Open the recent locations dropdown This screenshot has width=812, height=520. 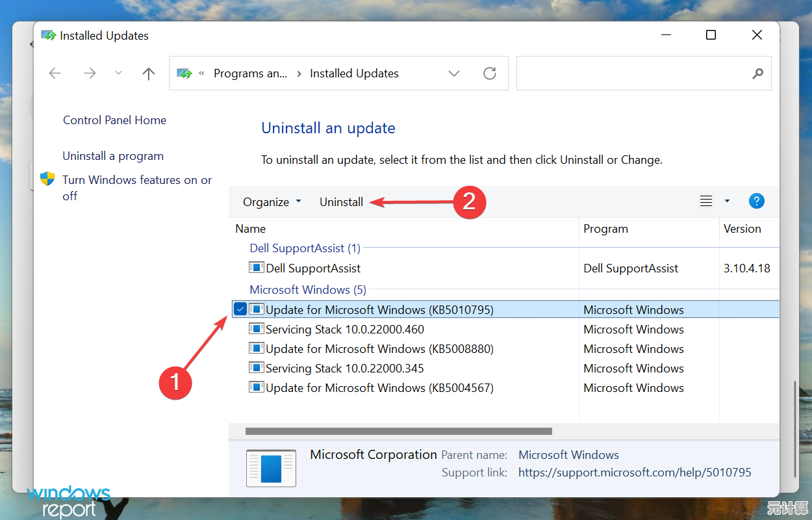118,73
